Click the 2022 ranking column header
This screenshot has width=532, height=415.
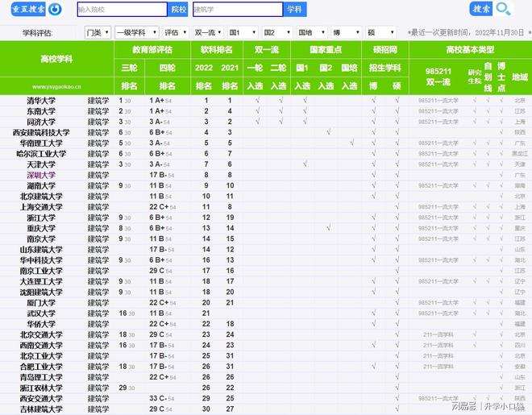[204, 68]
